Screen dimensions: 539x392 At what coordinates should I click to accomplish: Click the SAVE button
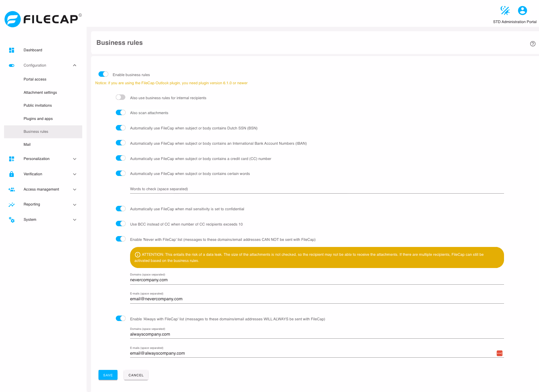click(x=108, y=375)
